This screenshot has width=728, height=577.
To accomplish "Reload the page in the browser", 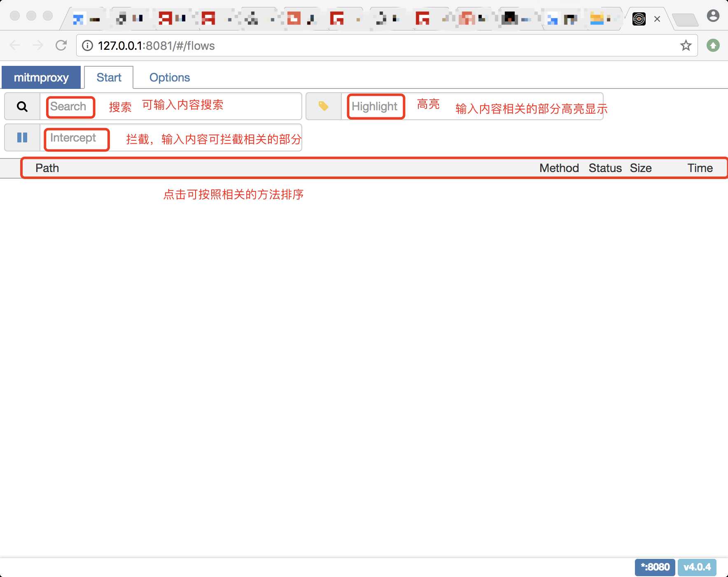I will click(61, 45).
